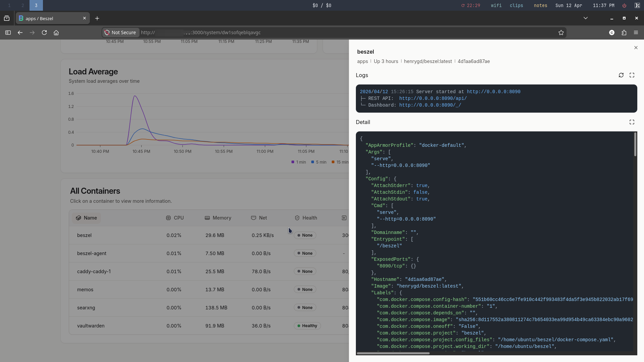
Task: Click the henrygd/beszel:latest image label
Action: (428, 61)
